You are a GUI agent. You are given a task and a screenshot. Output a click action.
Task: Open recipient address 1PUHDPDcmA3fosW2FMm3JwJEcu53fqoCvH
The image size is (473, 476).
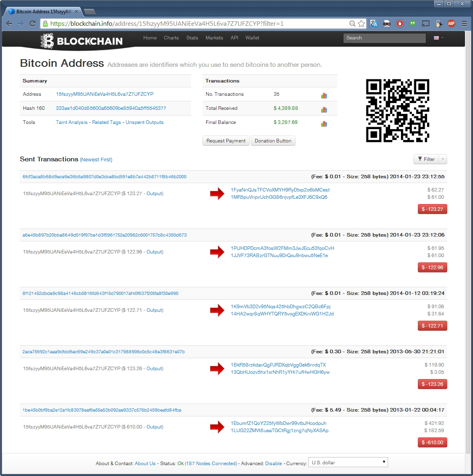282,248
